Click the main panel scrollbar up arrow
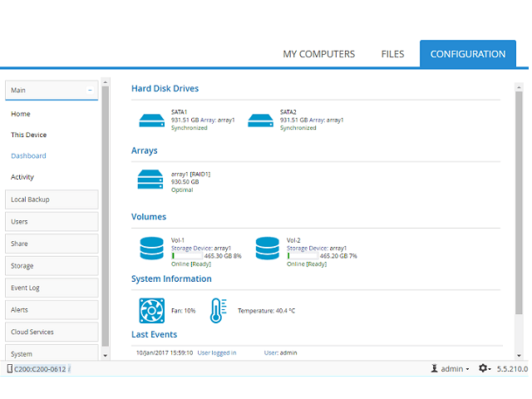Viewport: 532px width, 399px height. 519,87
